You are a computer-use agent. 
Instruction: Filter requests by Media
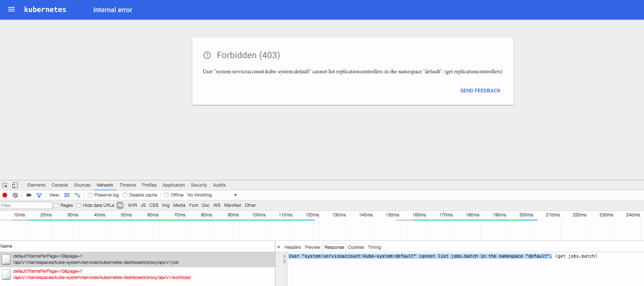pos(179,205)
